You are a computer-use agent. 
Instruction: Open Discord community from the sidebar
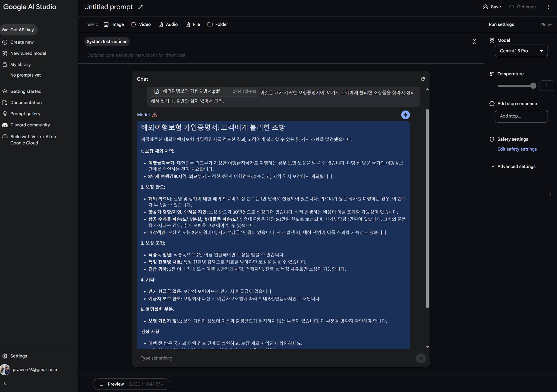point(30,125)
